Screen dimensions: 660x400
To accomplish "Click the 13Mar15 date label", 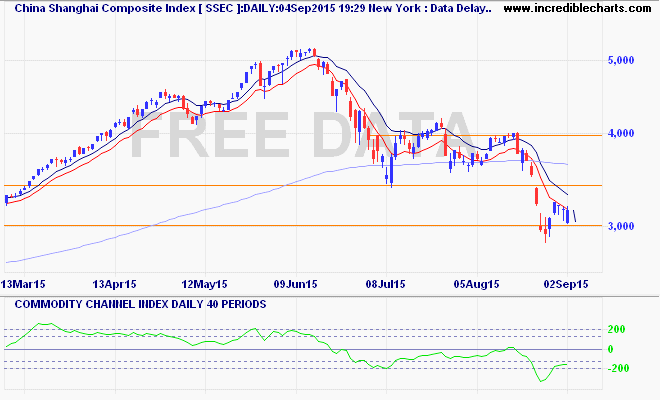I will point(23,284).
